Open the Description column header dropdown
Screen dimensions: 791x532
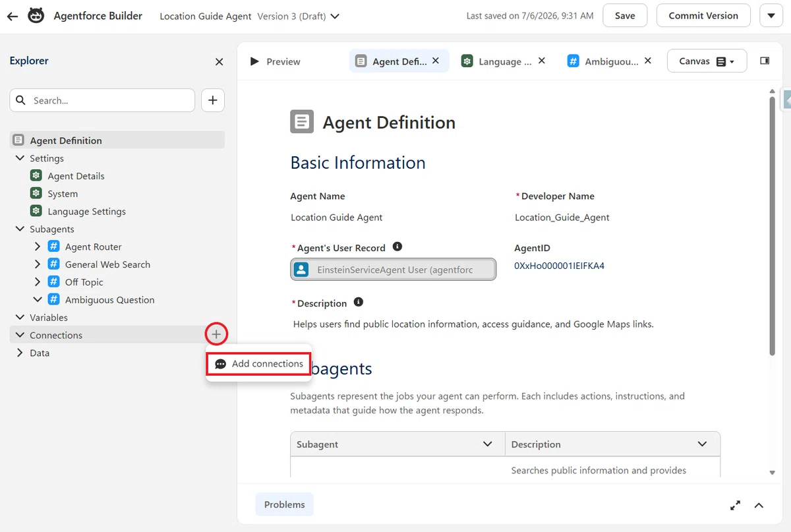coord(702,444)
